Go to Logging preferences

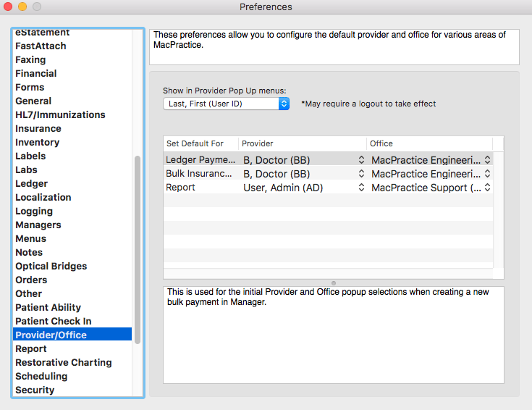[34, 211]
